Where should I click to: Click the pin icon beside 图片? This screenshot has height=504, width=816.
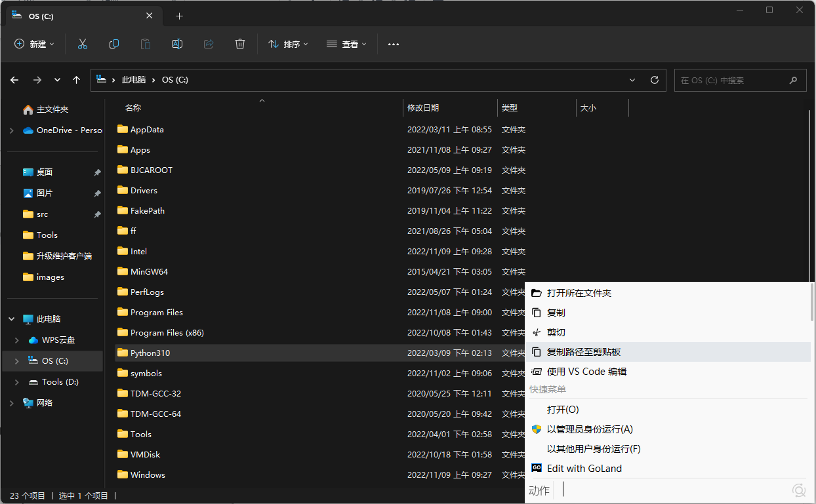click(97, 193)
